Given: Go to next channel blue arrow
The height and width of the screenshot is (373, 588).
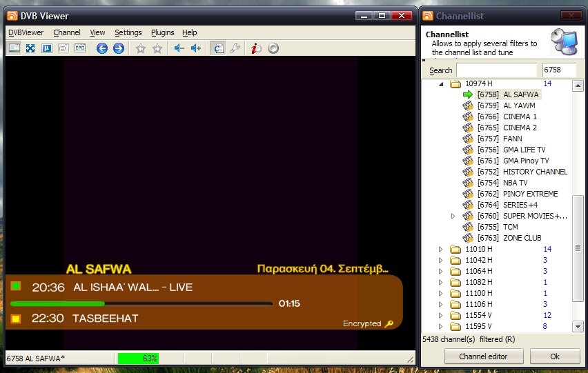Looking at the screenshot, I should point(119,48).
